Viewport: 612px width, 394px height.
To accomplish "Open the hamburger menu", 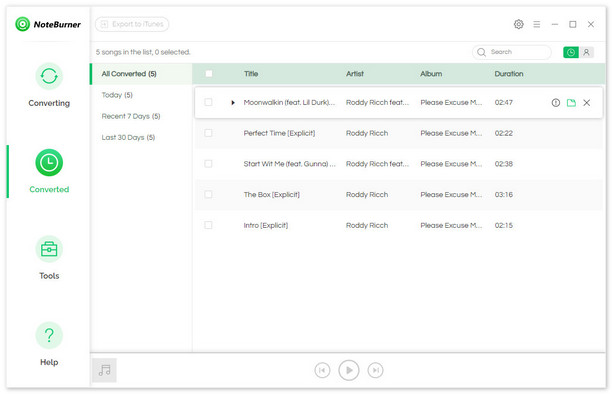I will click(x=537, y=24).
